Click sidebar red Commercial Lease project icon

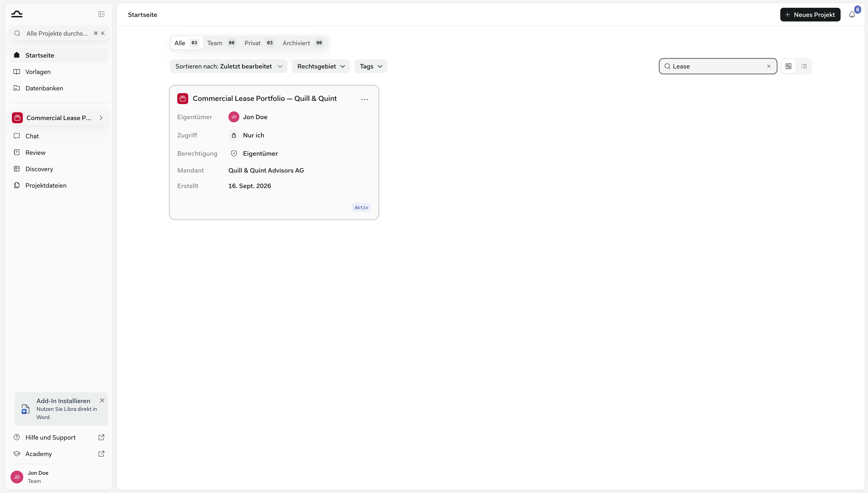pos(17,118)
